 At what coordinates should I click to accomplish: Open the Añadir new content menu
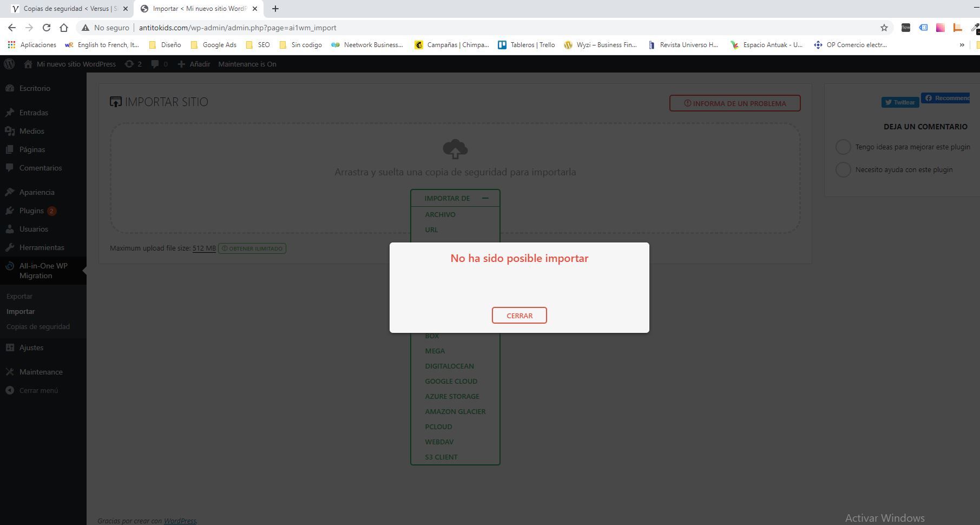click(194, 64)
